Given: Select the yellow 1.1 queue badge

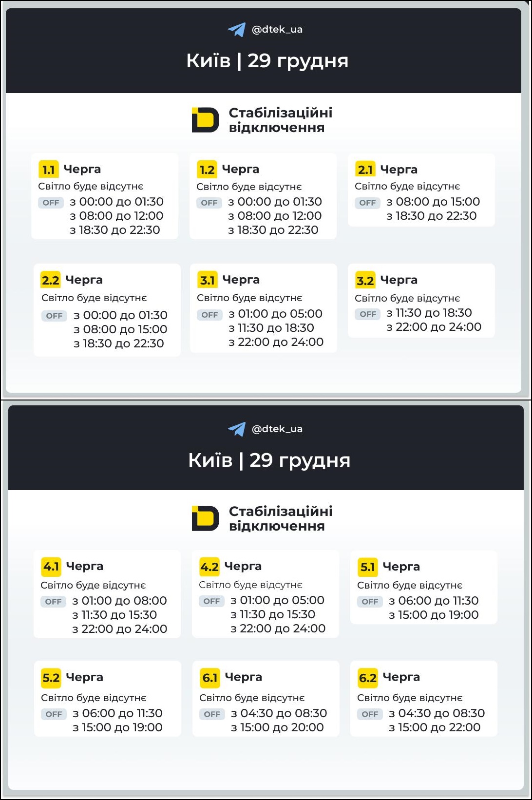Looking at the screenshot, I should [x=49, y=170].
